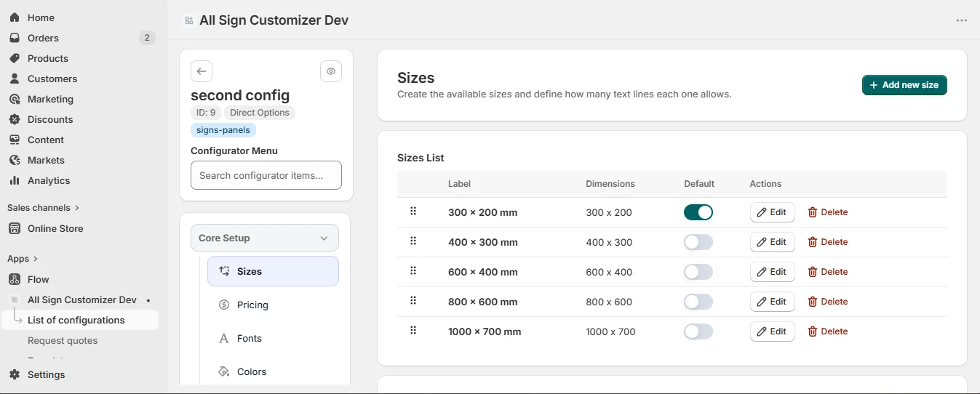Delete the 1000 × 700 mm size
This screenshot has width=980, height=394.
828,331
